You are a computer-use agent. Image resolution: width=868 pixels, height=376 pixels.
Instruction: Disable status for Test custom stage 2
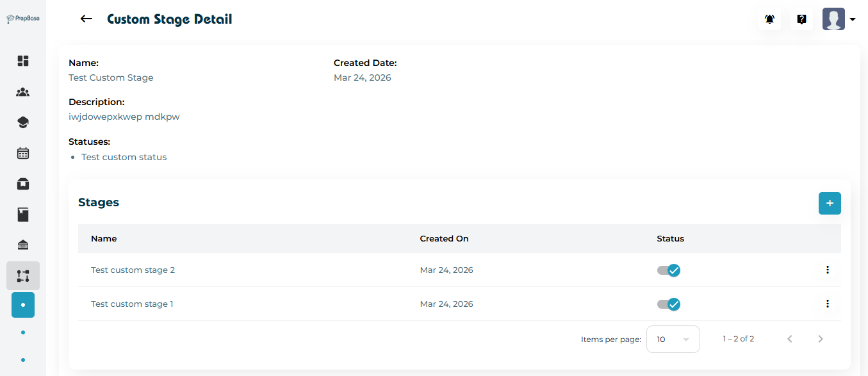669,270
